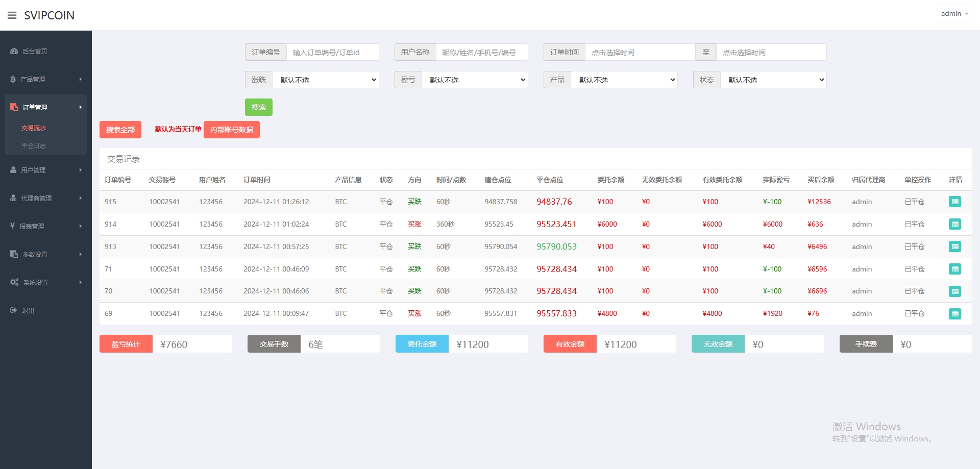Click the 订单管理 sidebar icon
Viewport: 980px width, 469px height.
coord(14,107)
